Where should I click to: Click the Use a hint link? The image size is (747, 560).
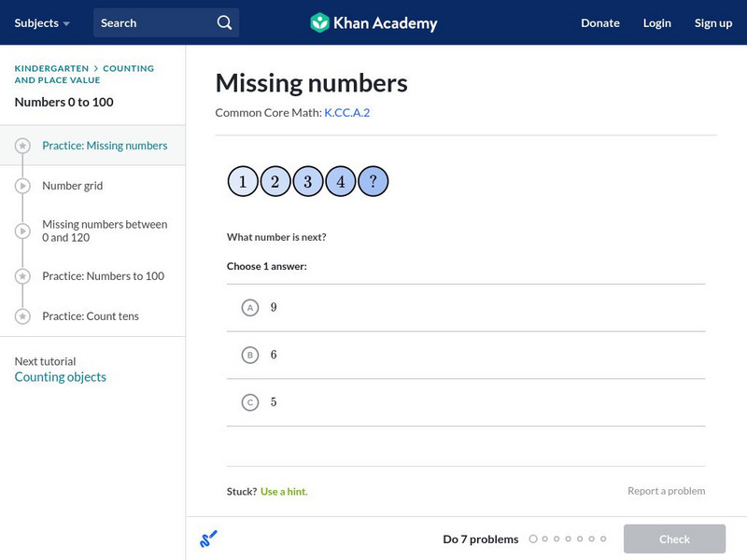tap(284, 491)
